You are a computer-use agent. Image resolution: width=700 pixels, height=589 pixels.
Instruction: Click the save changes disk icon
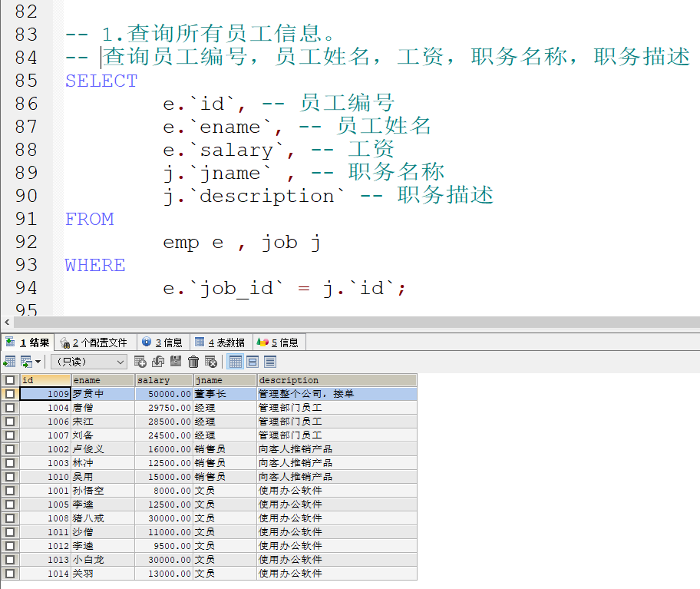coord(174,362)
